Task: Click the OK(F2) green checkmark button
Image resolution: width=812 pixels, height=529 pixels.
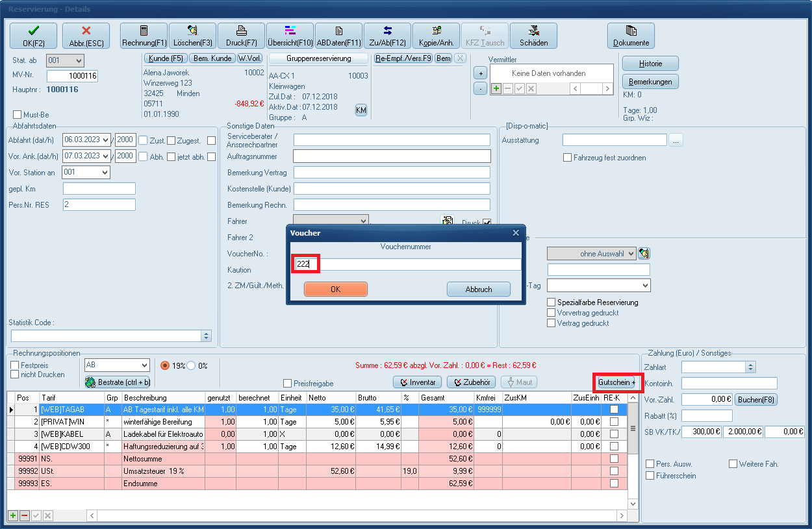Action: click(33, 36)
